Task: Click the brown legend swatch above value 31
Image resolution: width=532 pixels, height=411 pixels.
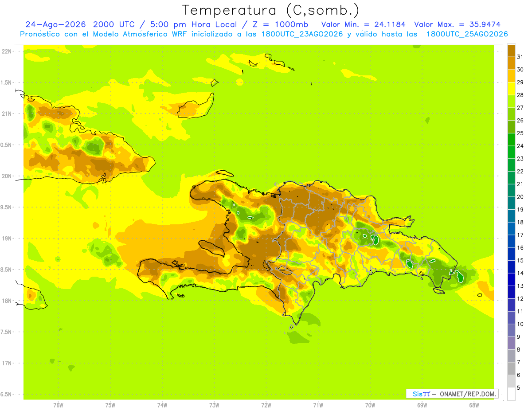Action: [x=512, y=51]
